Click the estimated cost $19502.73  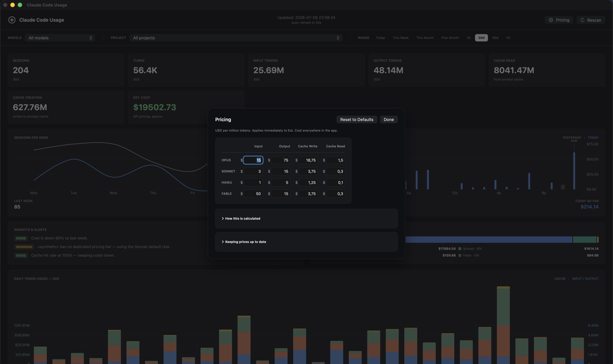click(155, 107)
